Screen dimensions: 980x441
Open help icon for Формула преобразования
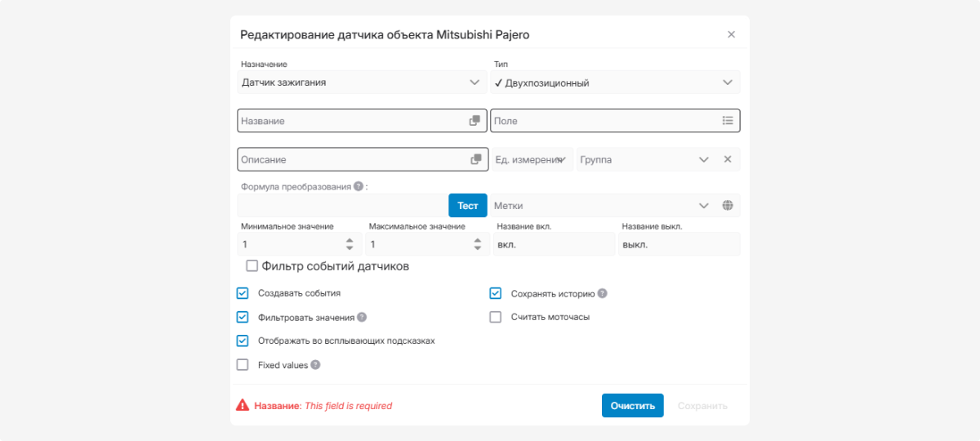coord(358,186)
